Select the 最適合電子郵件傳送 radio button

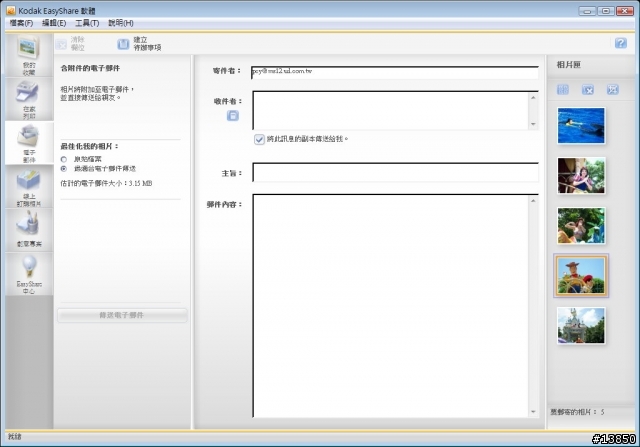coord(64,169)
